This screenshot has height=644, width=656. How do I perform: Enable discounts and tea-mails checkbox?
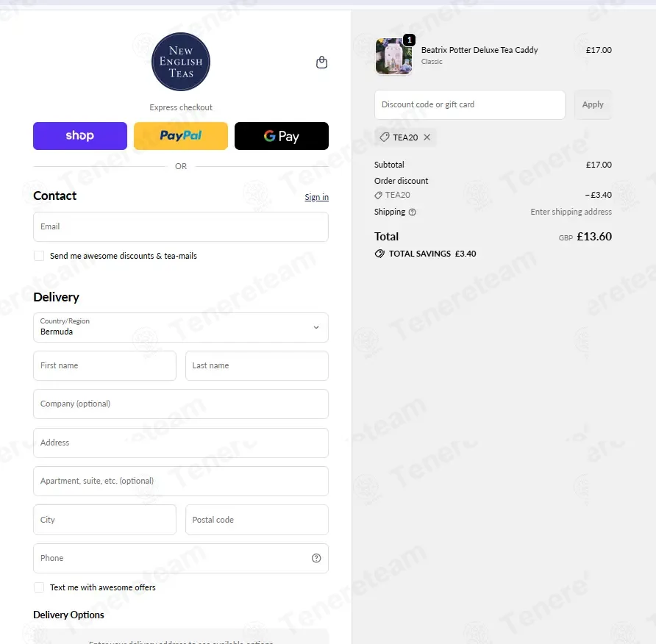[x=39, y=256]
